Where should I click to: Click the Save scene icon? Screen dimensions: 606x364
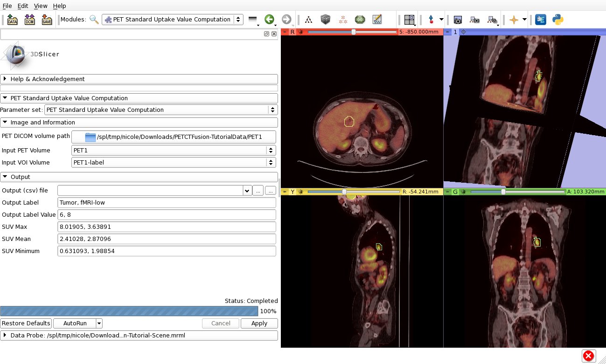tap(47, 20)
